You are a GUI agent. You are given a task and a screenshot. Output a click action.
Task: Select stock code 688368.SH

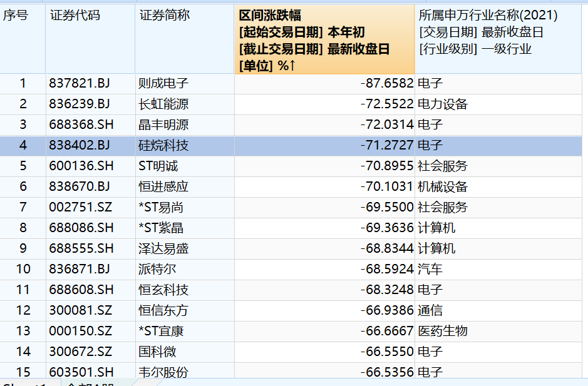[81, 124]
